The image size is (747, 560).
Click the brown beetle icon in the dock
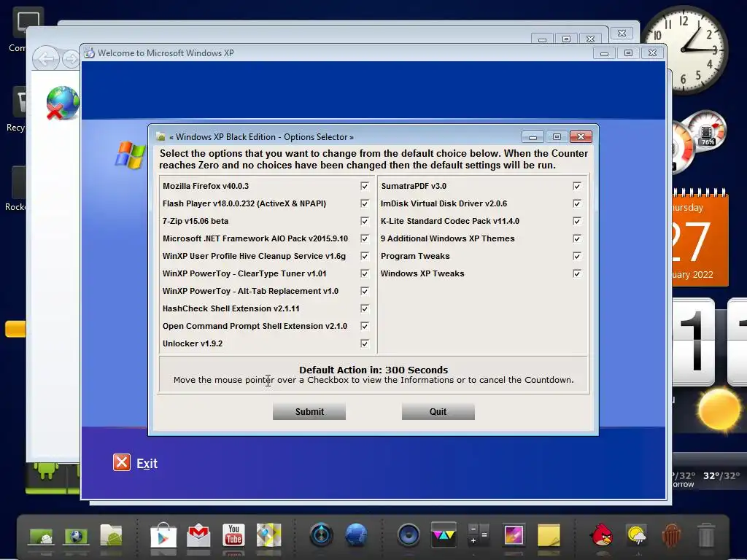(671, 535)
